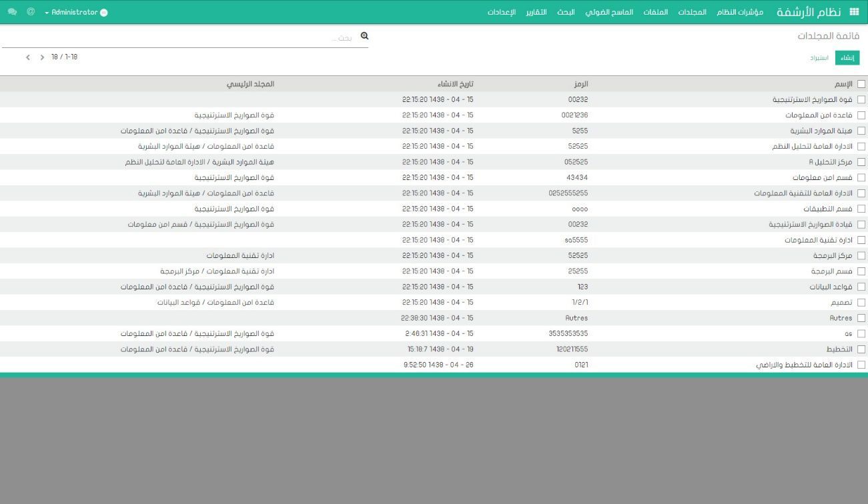Screen dimensions: 868x504
Task: Click the code cell sa5555
Action: (x=576, y=240)
